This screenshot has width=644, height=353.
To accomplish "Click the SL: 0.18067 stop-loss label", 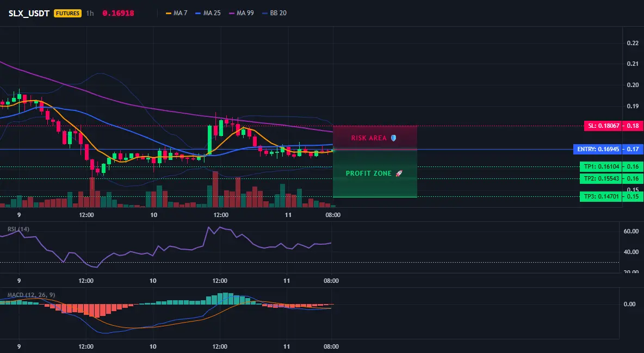I will click(603, 126).
